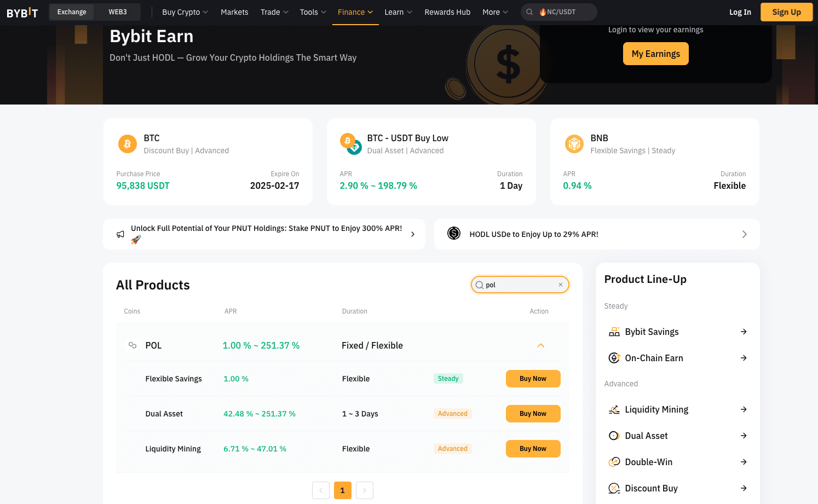The image size is (818, 504).
Task: Click the Discount Buy link text in Product Line-Up
Action: pos(651,488)
